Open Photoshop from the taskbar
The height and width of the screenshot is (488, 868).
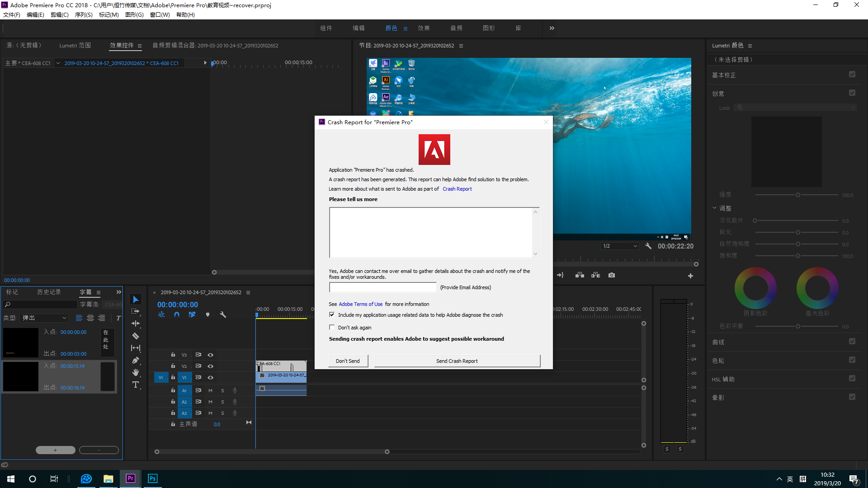152,479
